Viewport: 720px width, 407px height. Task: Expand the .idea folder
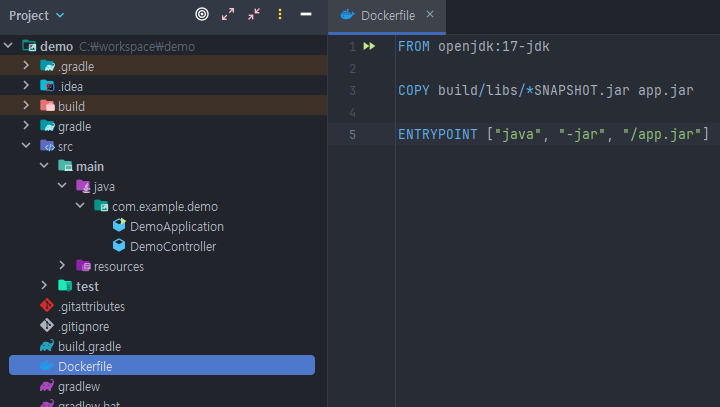point(26,85)
